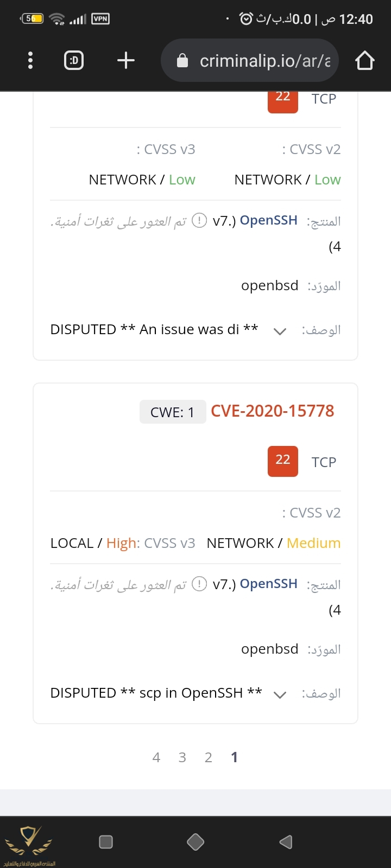Go to results page 2
Screen dimensions: 391x868
point(209,757)
